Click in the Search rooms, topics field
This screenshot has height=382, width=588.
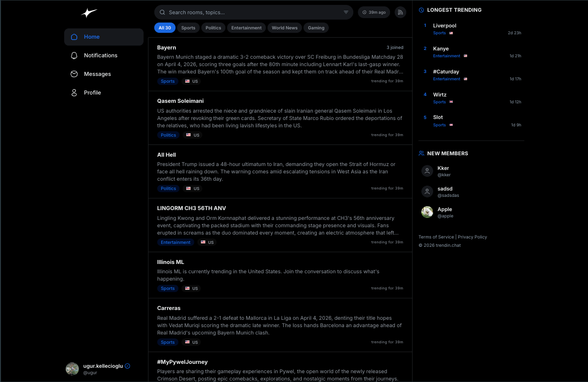[x=254, y=12]
